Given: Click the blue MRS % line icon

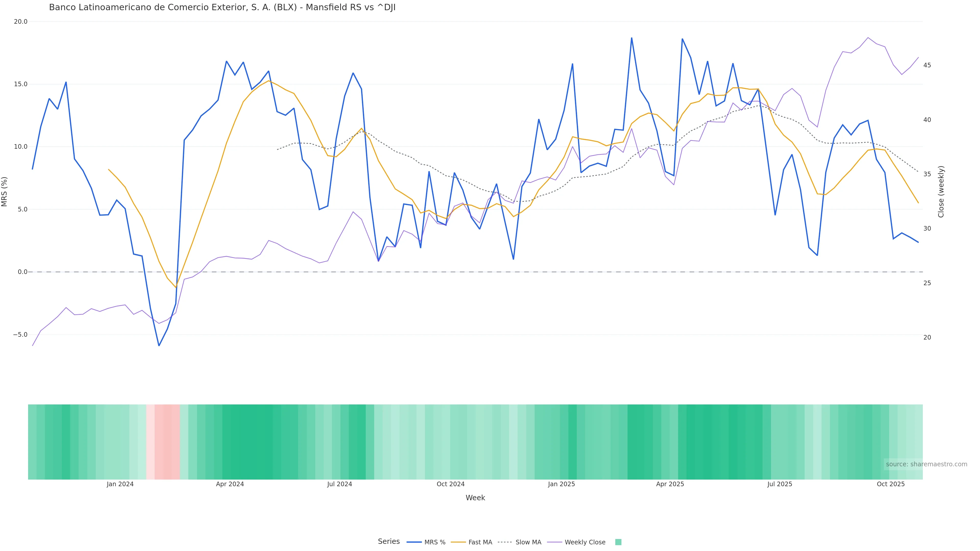Looking at the screenshot, I should pyautogui.click(x=414, y=542).
